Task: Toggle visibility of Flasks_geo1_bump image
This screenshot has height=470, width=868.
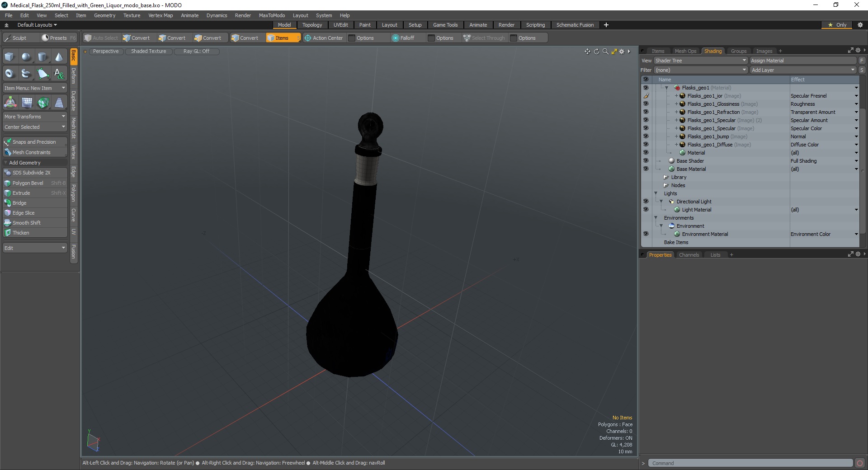Action: coord(646,136)
